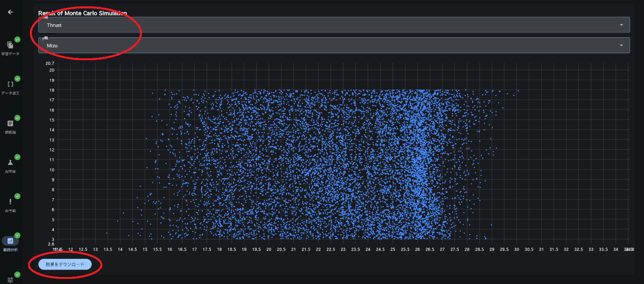
Task: Open the 前処理 document icon
Action: (10, 124)
